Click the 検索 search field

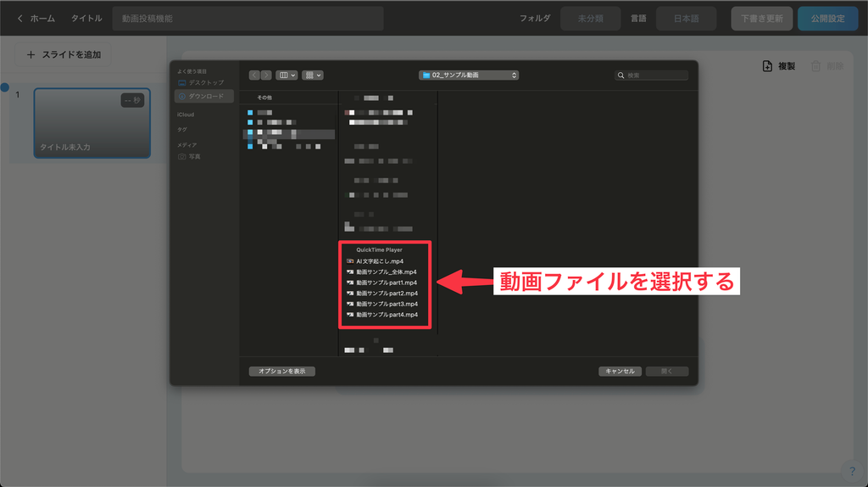click(652, 76)
